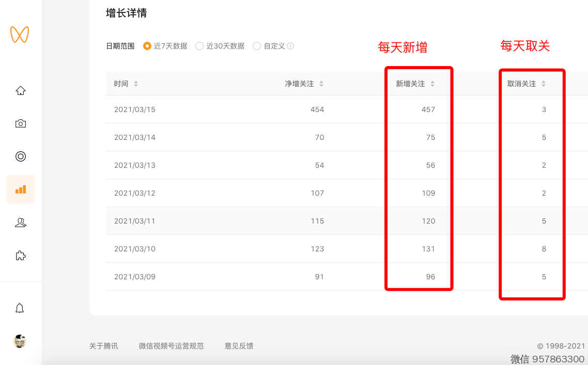Image resolution: width=588 pixels, height=365 pixels.
Task: Select the 近7天数据 radio option
Action: pyautogui.click(x=147, y=46)
